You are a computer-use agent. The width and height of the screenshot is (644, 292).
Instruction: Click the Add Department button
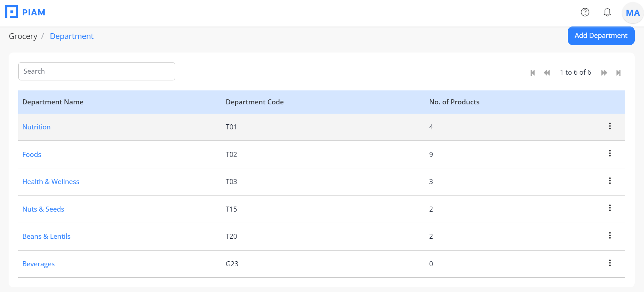tap(601, 36)
